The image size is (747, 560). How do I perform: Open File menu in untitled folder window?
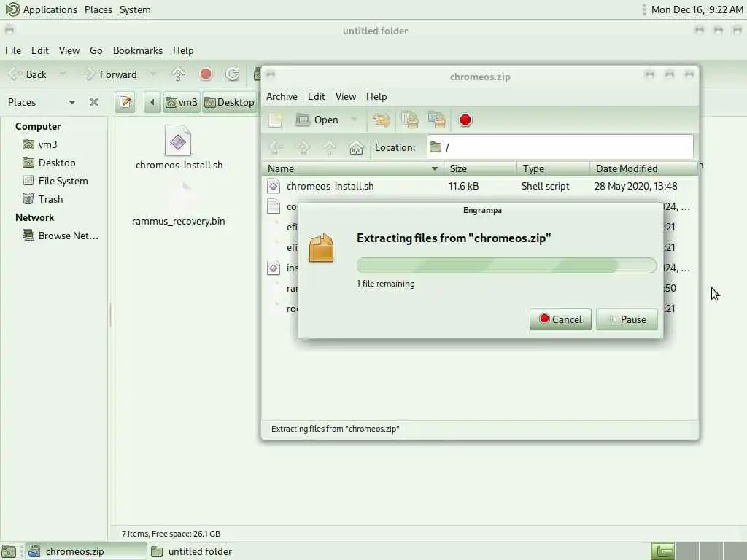coord(13,50)
